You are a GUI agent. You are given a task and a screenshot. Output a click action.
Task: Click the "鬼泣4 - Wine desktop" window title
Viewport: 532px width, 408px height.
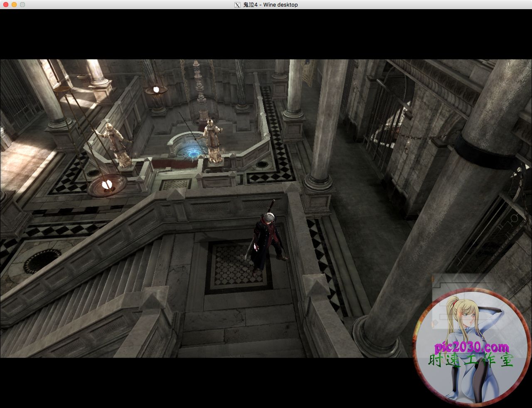pos(271,5)
